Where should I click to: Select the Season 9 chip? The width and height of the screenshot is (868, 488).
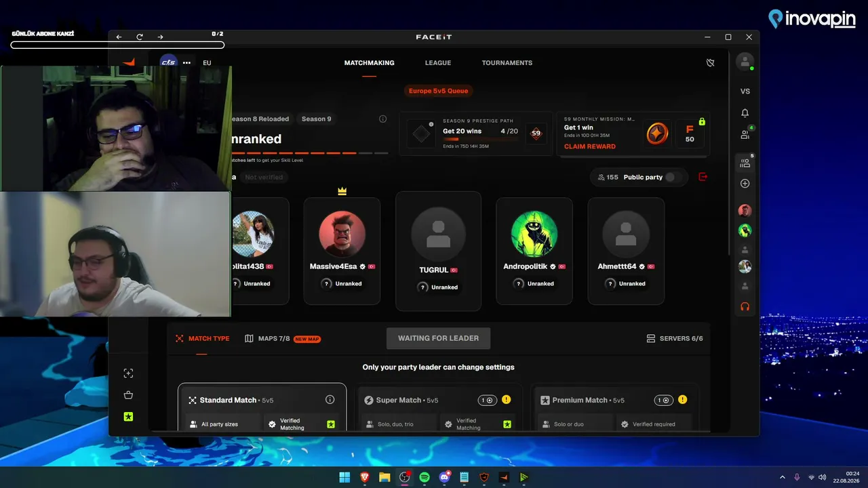click(317, 119)
